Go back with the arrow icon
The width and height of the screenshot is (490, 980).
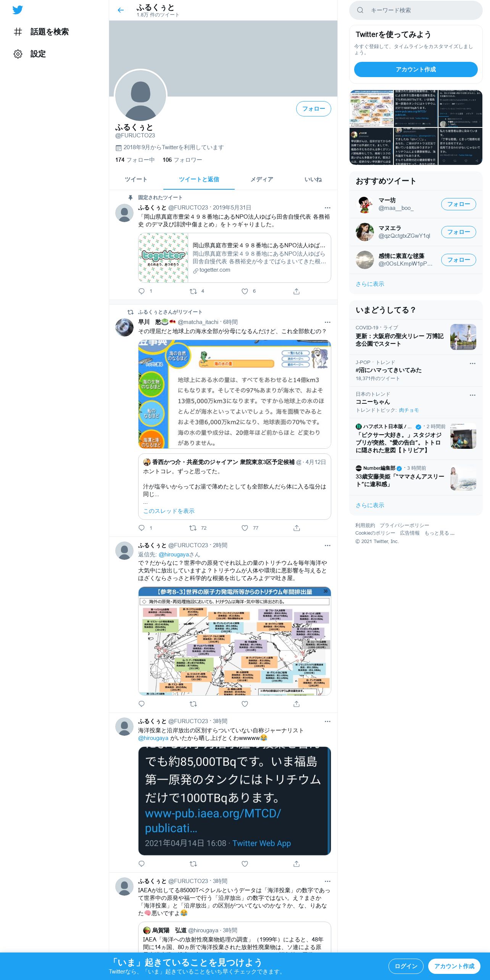point(121,10)
